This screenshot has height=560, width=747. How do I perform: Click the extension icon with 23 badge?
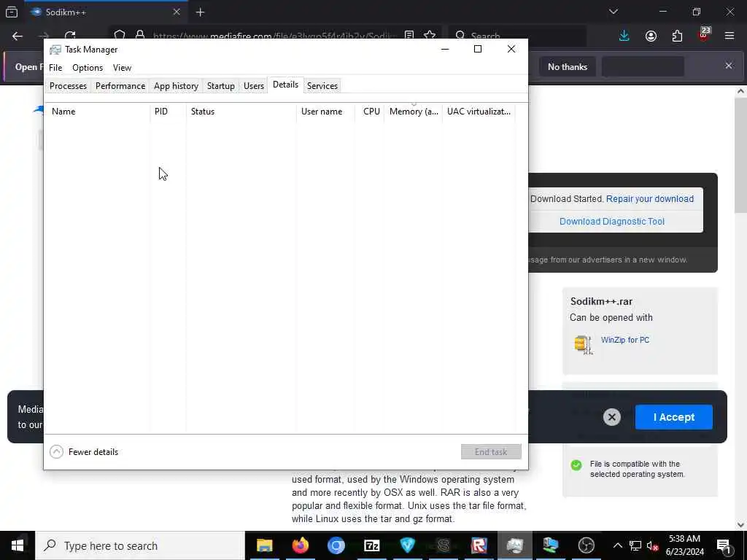coord(704,35)
